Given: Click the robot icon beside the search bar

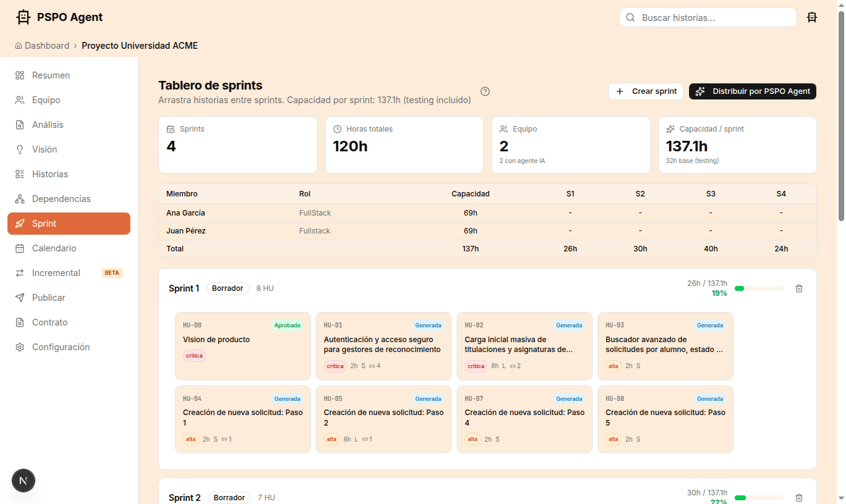Looking at the screenshot, I should point(812,17).
